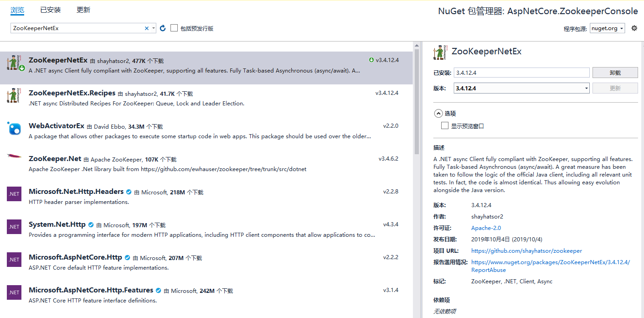
Task: Click the 已安装 version field
Action: click(x=522, y=73)
